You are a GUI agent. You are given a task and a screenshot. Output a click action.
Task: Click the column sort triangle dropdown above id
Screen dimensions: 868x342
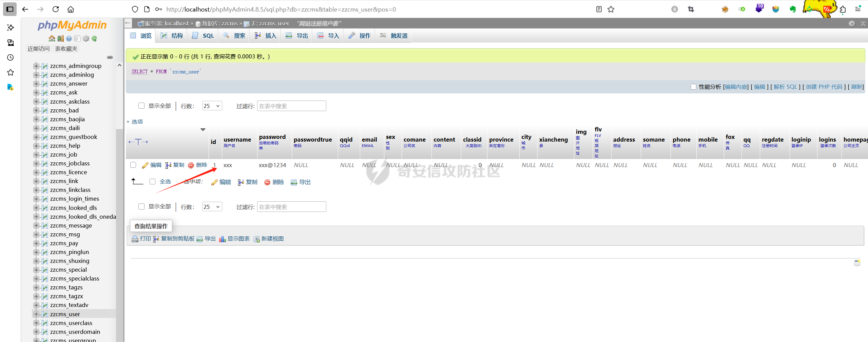[x=203, y=129]
